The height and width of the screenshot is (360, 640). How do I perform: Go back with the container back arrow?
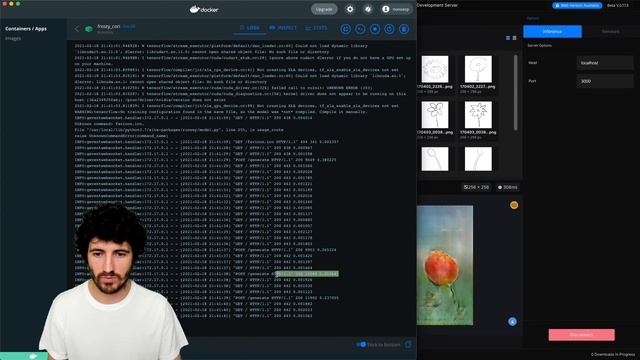coord(77,29)
